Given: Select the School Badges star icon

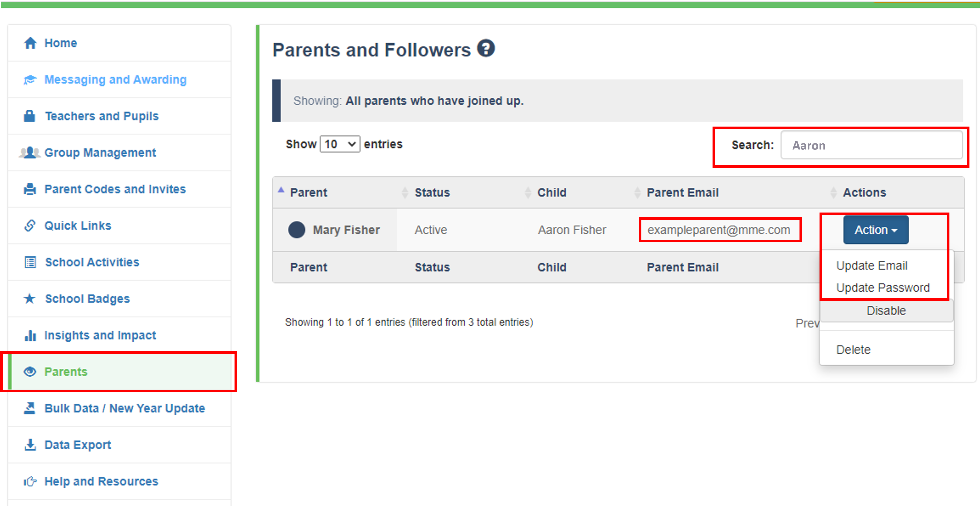Looking at the screenshot, I should click(x=30, y=298).
